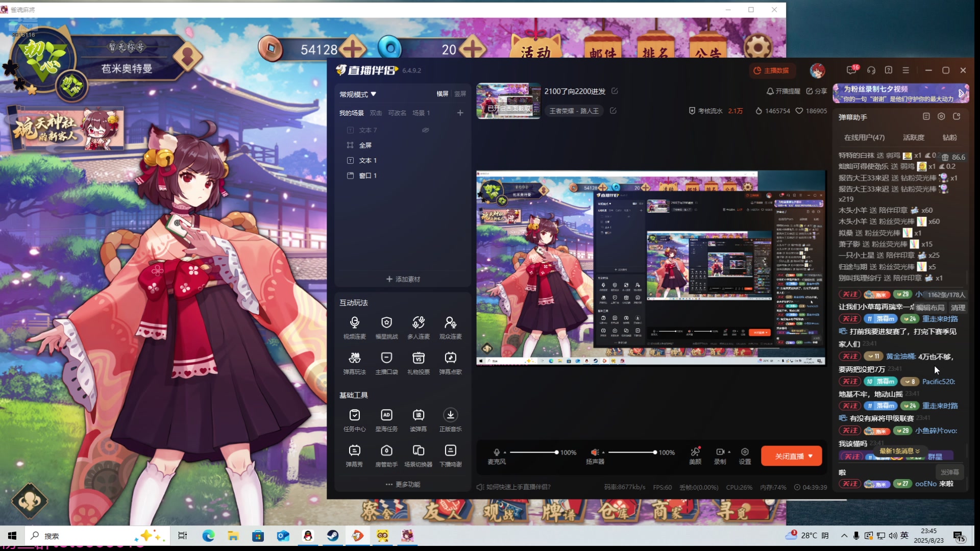The height and width of the screenshot is (551, 980).
Task: Expand microphone device selector arrow
Action: 505,453
